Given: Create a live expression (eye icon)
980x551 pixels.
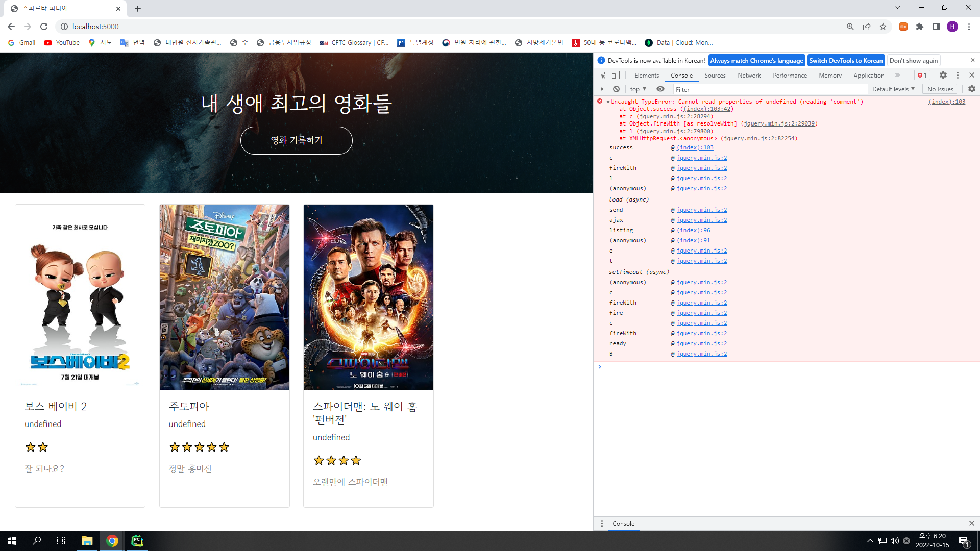Looking at the screenshot, I should tap(660, 89).
